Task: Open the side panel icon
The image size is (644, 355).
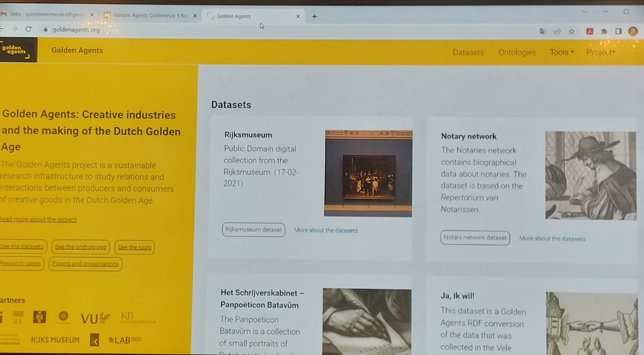Action: 618,32
